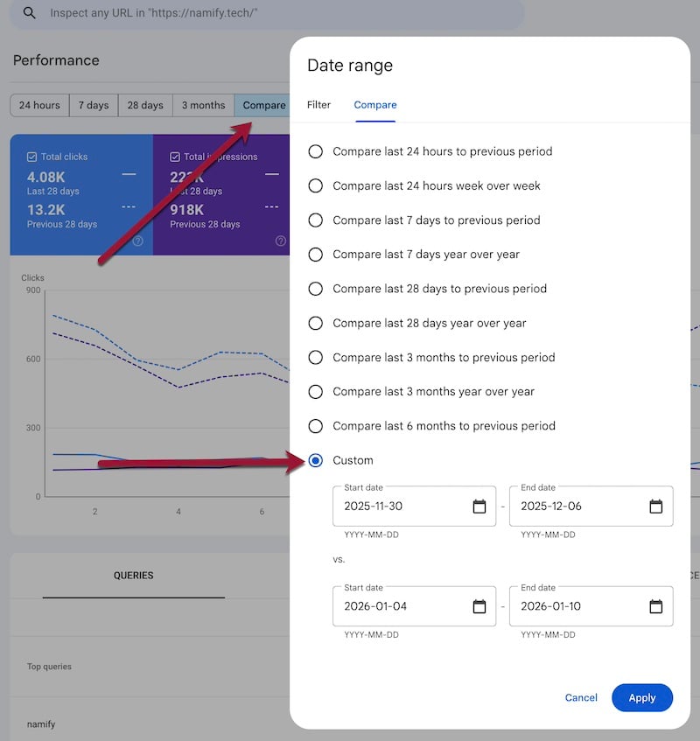Screen dimensions: 700x741
Task: Cancel the date range dialog
Action: coord(581,698)
